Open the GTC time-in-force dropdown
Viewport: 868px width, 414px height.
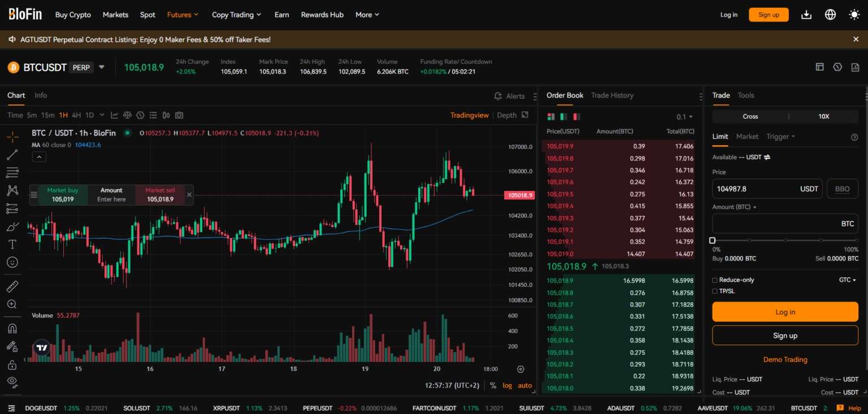(x=847, y=280)
